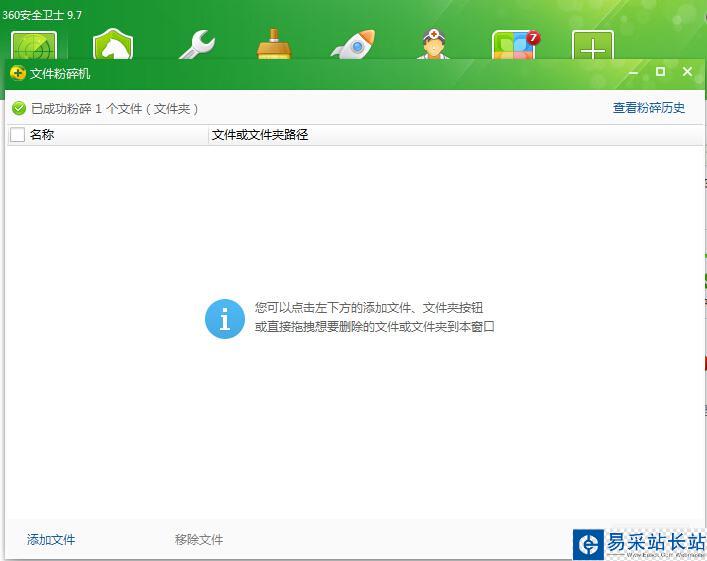Click the 已成功粉碎 1 个文件 status text
The height and width of the screenshot is (561, 707).
click(x=115, y=109)
